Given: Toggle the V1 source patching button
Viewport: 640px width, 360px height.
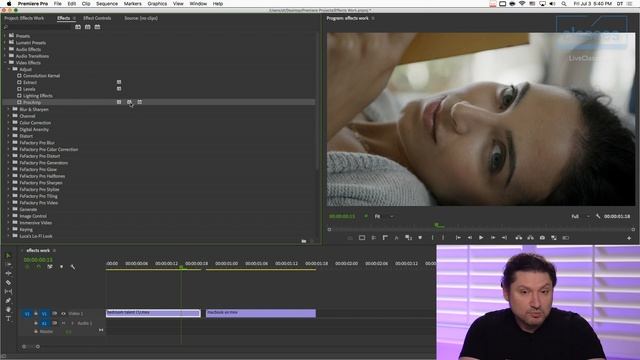Looking at the screenshot, I should pyautogui.click(x=27, y=314).
